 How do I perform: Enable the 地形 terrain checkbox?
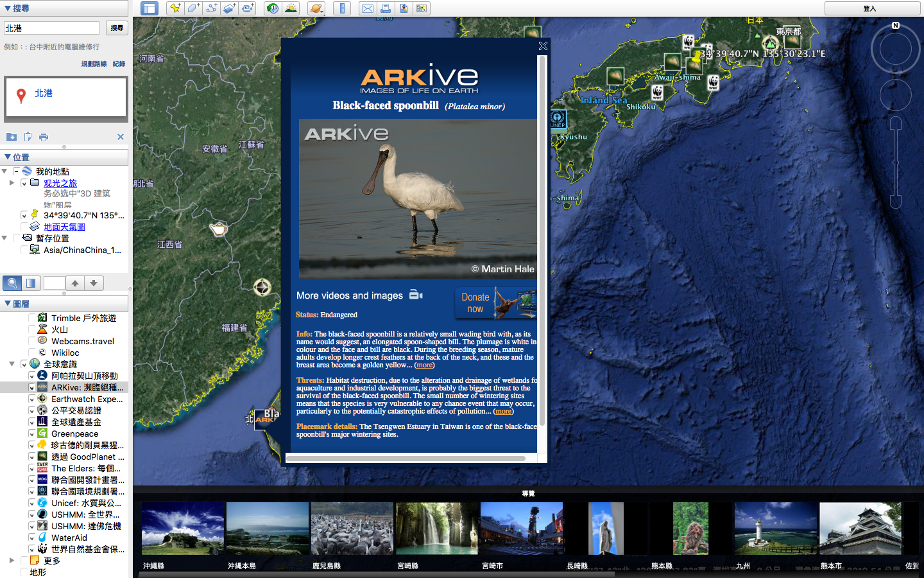24,572
